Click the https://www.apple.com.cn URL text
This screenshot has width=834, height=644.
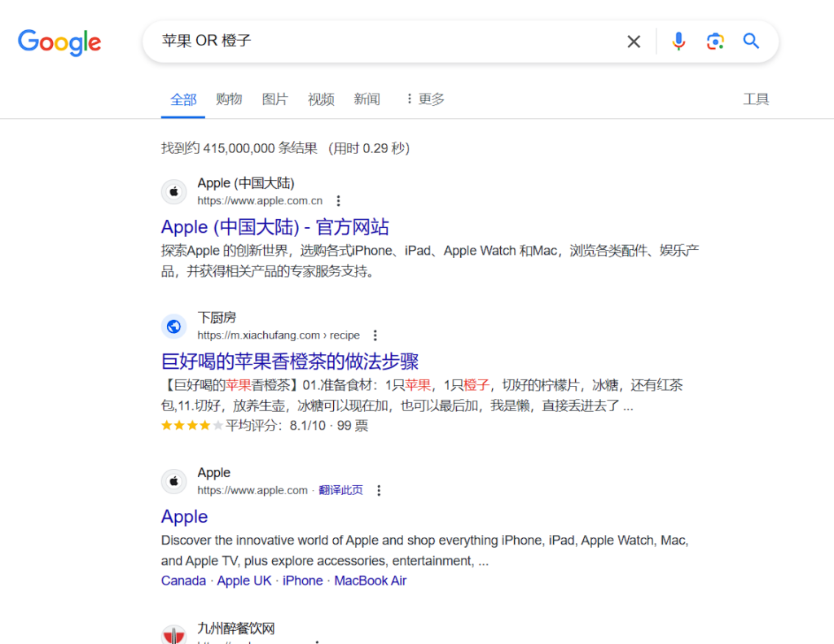coord(260,201)
